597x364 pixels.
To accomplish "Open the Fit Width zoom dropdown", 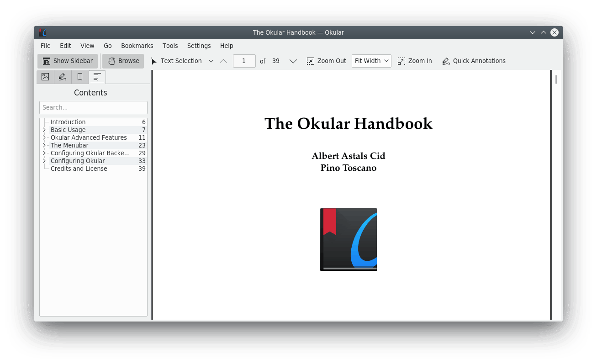I will [x=371, y=61].
